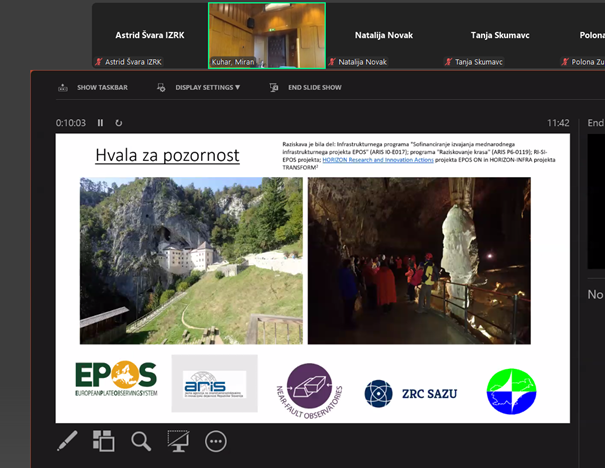Viewport: 605px width, 468px height.
Task: Click Tanja Skumavc's muted microphone icon
Action: (x=449, y=62)
